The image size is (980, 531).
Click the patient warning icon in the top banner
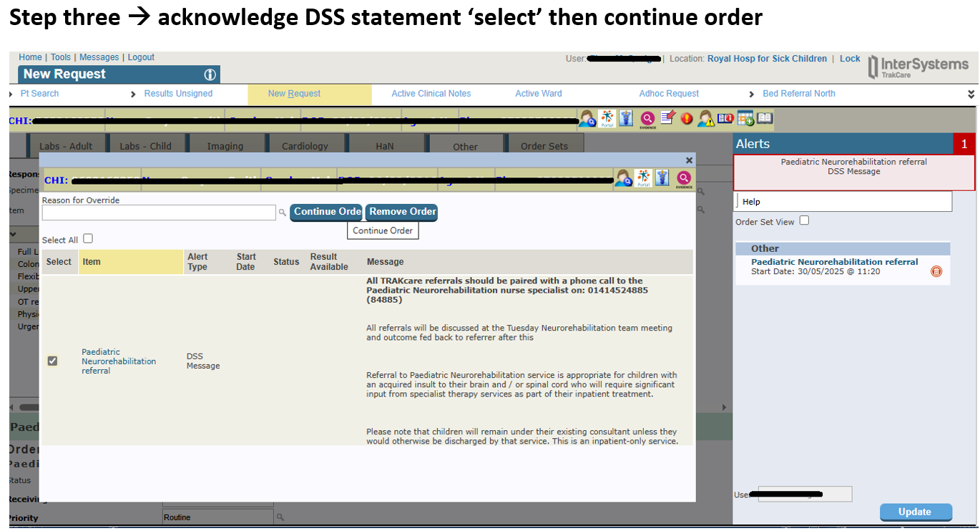pyautogui.click(x=706, y=118)
